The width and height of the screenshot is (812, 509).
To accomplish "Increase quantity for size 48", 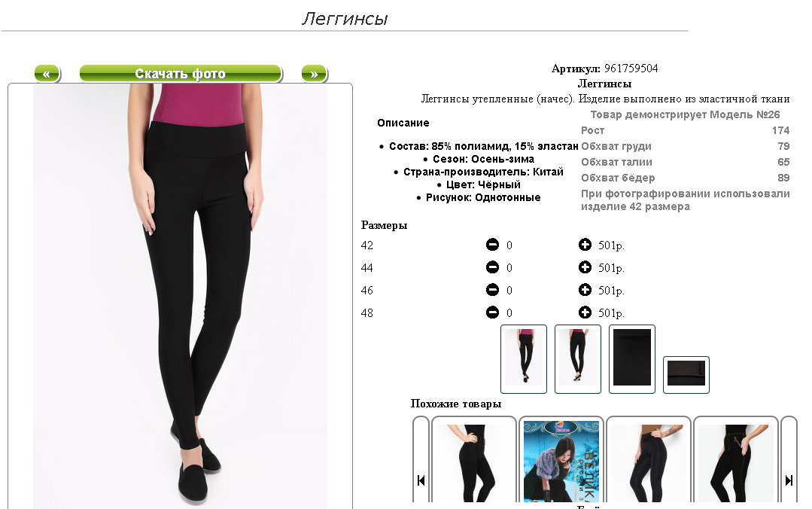I will tap(585, 312).
